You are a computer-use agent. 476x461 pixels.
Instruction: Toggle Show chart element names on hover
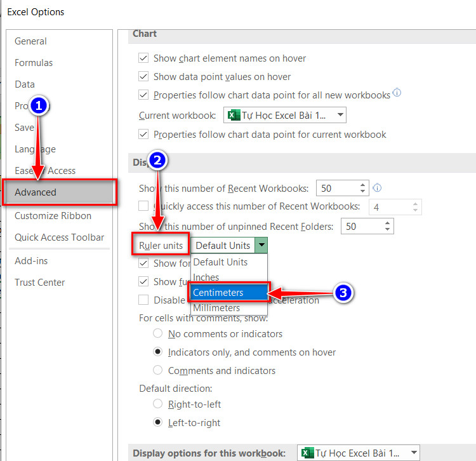pyautogui.click(x=143, y=58)
